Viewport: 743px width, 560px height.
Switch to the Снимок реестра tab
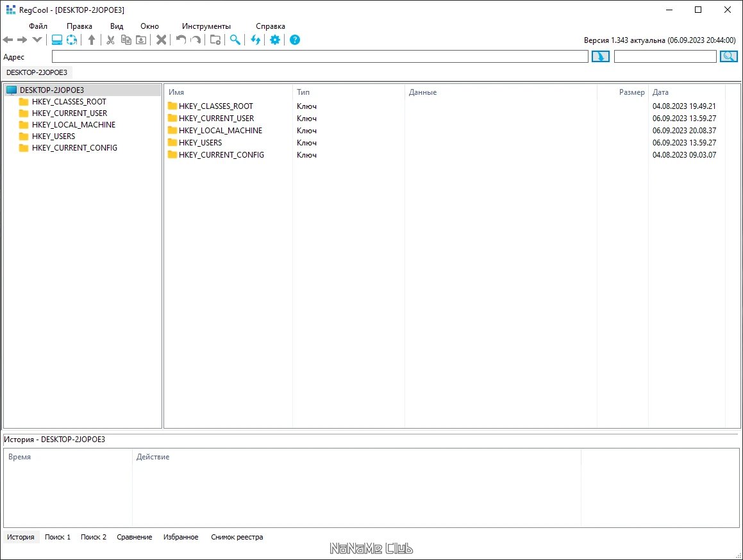click(237, 537)
